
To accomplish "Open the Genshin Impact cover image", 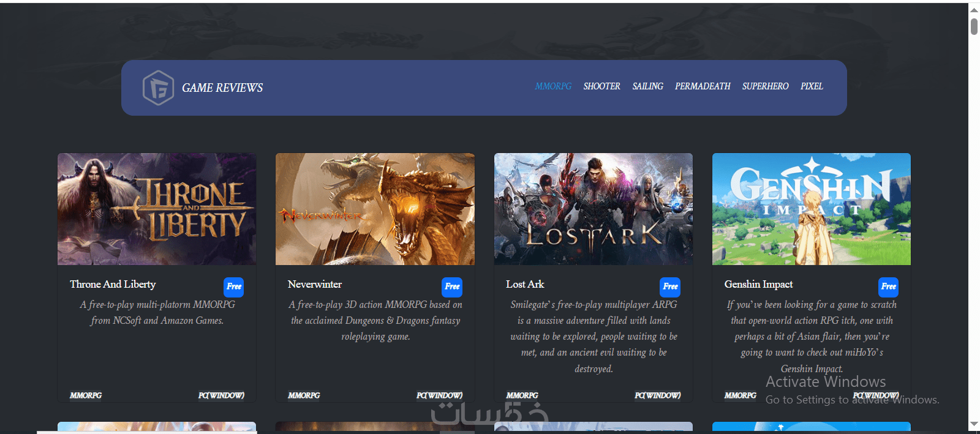I will click(812, 209).
